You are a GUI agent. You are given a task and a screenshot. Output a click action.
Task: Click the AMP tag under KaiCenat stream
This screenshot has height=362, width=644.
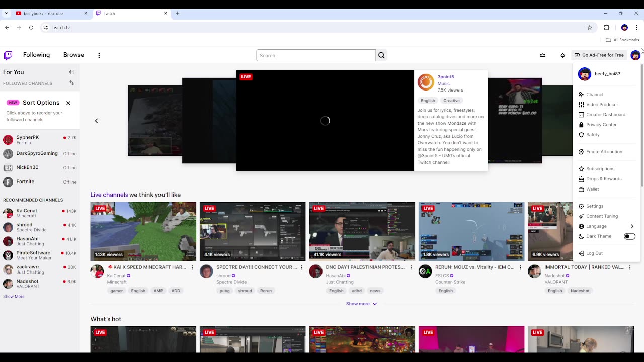point(158,291)
